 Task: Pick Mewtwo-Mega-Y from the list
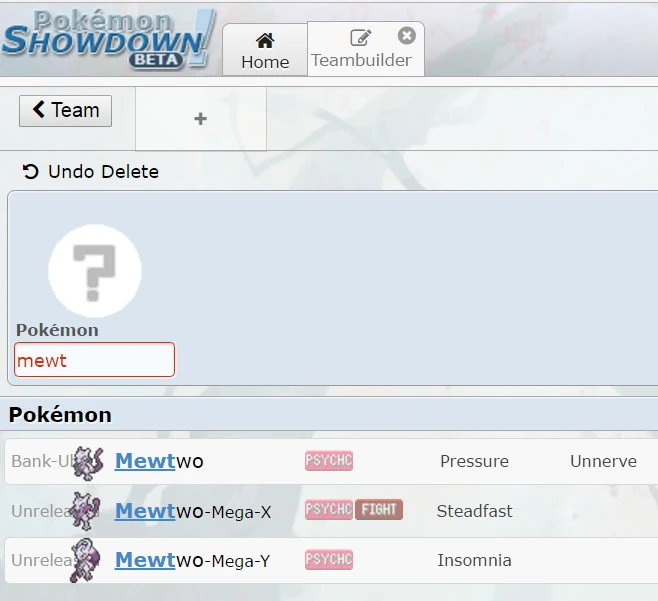click(x=192, y=561)
